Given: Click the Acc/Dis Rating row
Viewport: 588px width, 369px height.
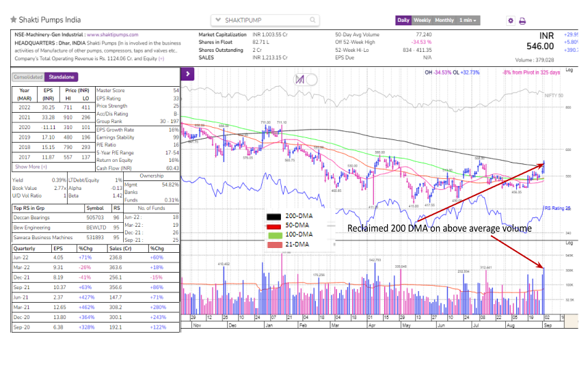Looking at the screenshot, I should tap(137, 114).
